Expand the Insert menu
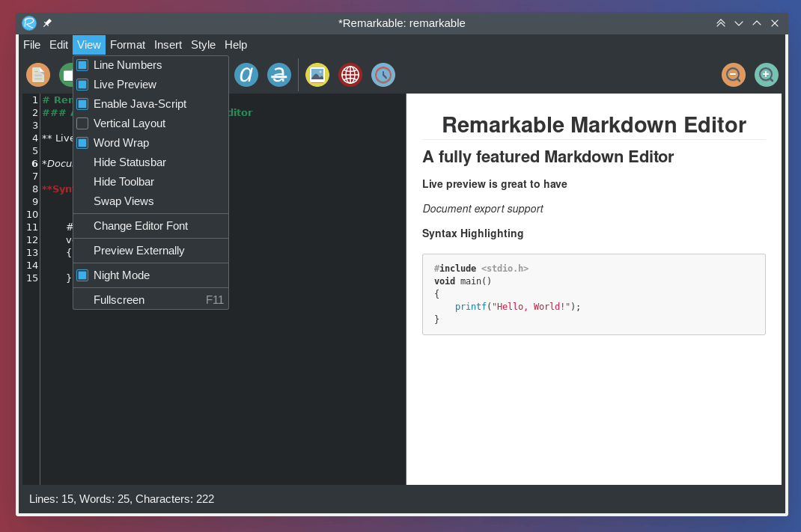 [x=168, y=45]
